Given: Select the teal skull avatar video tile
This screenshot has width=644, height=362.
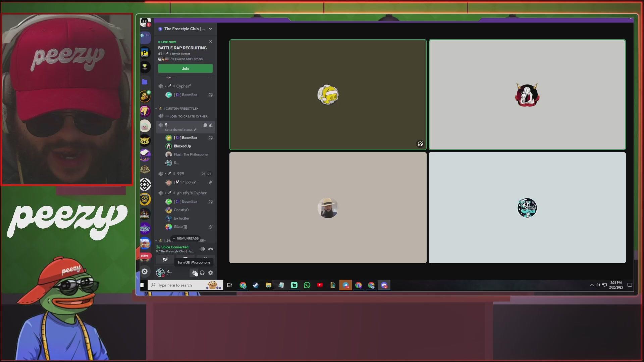Looking at the screenshot, I should [x=527, y=207].
